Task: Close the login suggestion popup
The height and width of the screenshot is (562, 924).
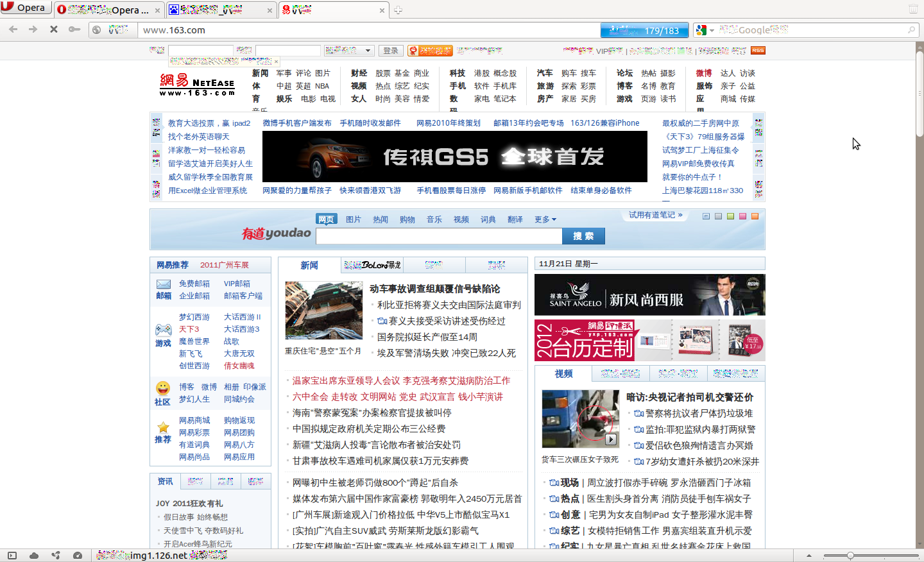Action: click(276, 62)
